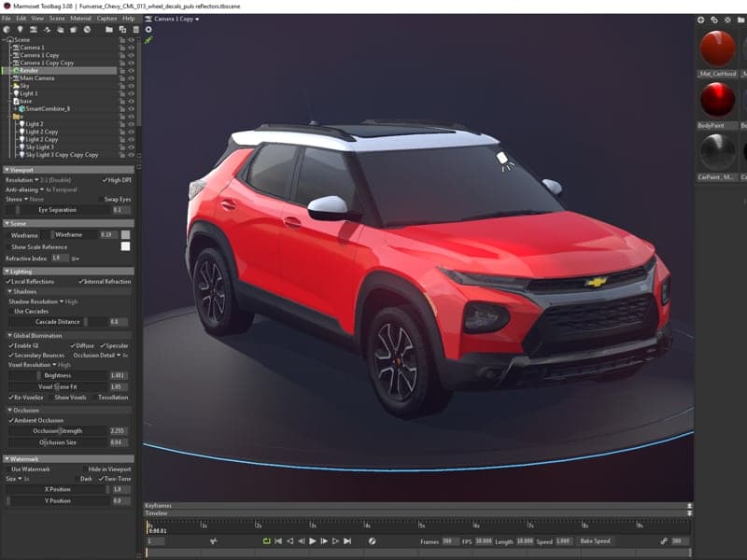The width and height of the screenshot is (747, 560).
Task: Toggle Secondary Bounces checkbox
Action: [36, 356]
